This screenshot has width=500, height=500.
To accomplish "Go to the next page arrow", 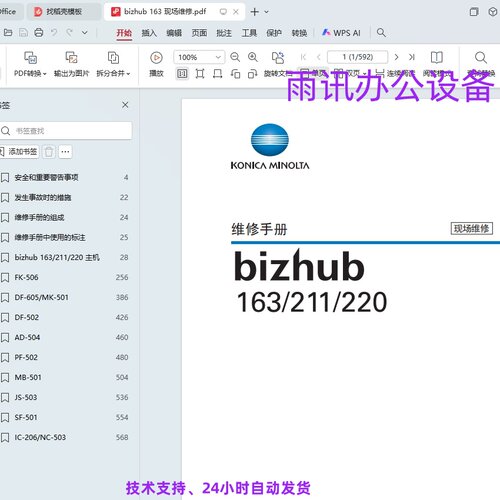I will click(x=396, y=57).
